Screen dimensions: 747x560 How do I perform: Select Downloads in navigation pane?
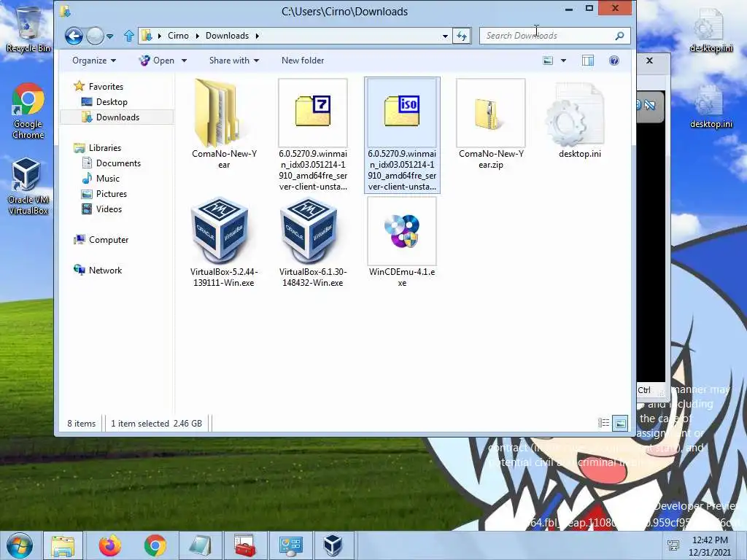pos(117,117)
